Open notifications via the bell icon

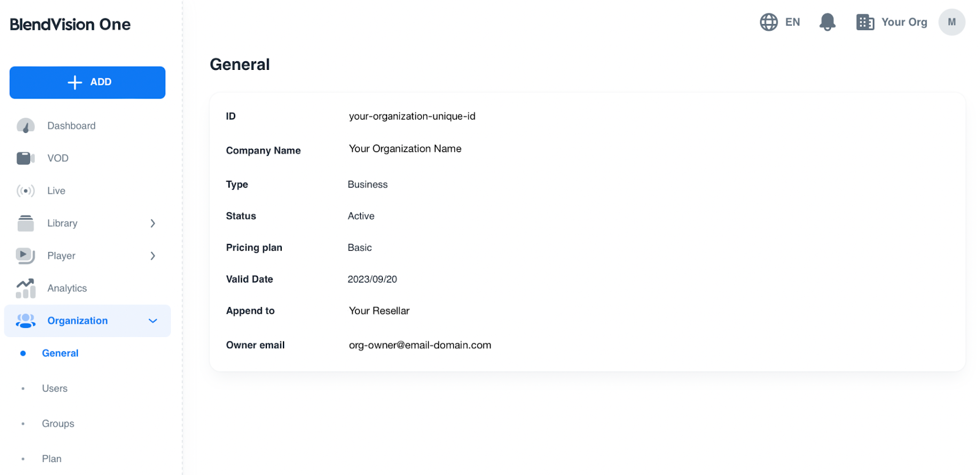pos(827,23)
